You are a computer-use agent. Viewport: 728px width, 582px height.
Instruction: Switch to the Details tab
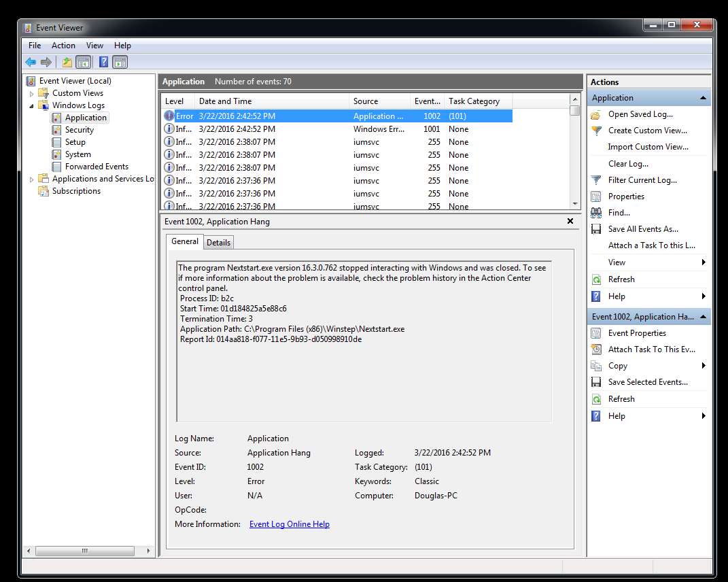[x=218, y=243]
